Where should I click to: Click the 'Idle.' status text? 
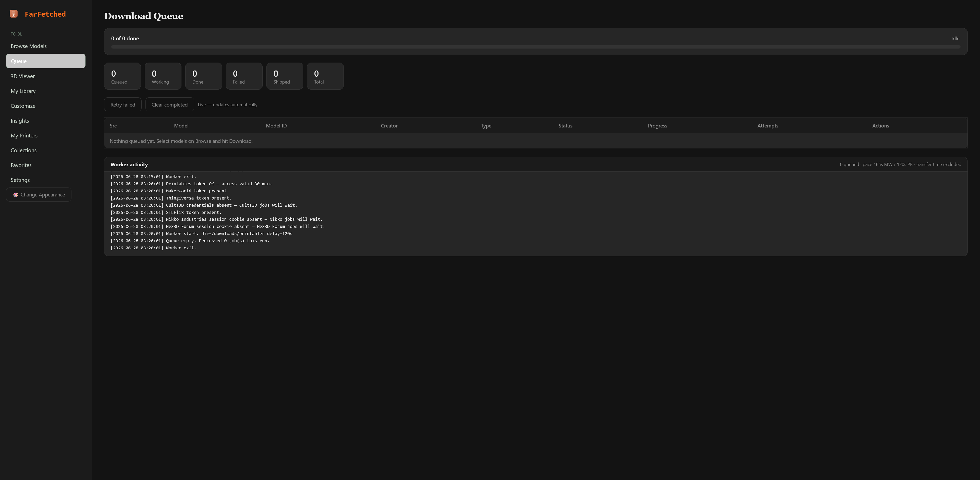(956, 39)
